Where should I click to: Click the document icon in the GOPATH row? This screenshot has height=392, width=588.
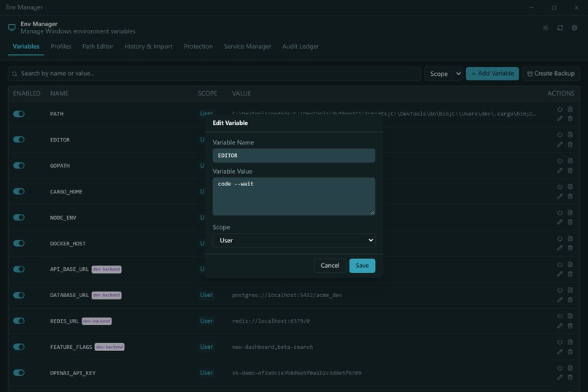pyautogui.click(x=570, y=161)
